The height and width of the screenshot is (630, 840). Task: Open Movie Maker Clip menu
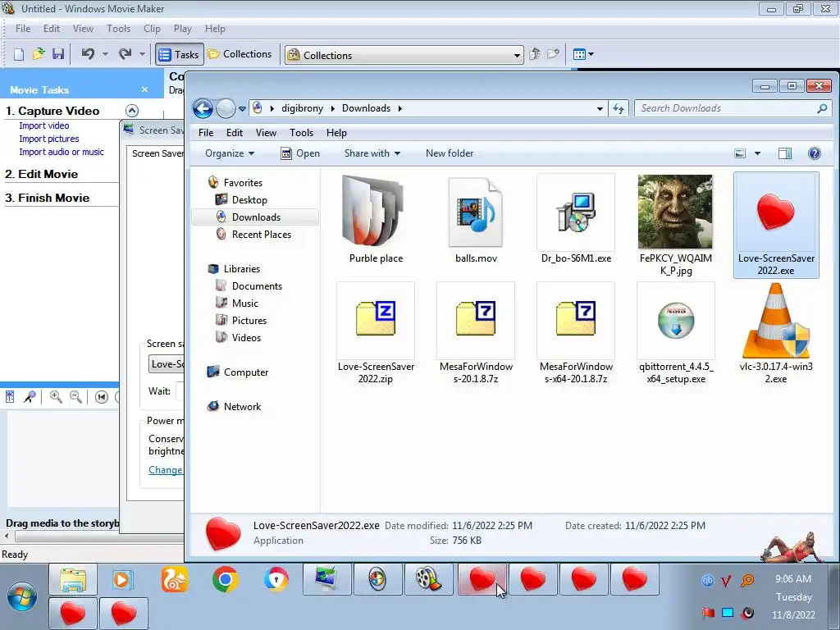(152, 29)
